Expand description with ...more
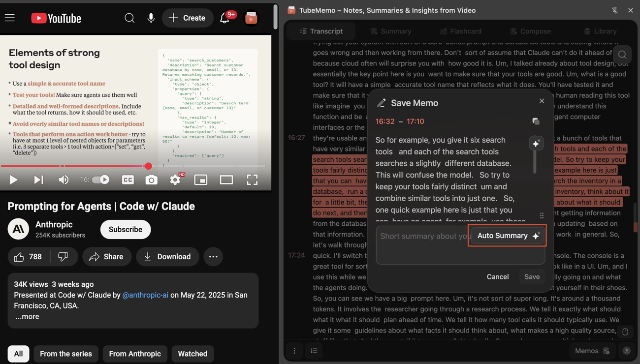The image size is (640, 364). tap(27, 317)
